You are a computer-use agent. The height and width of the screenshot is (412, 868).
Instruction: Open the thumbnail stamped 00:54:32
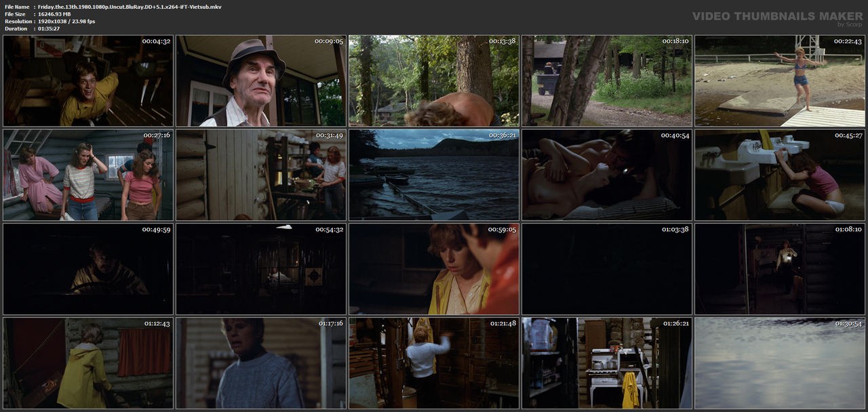pos(261,269)
